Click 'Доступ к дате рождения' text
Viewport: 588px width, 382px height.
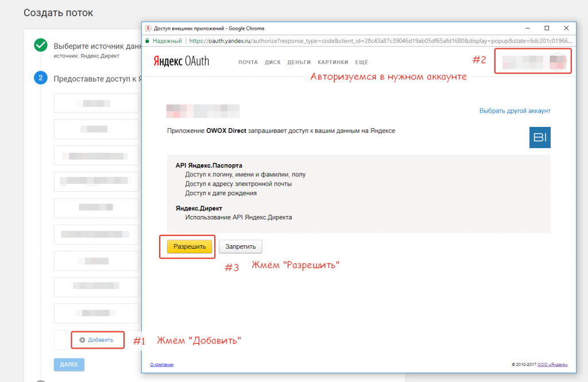pos(221,193)
